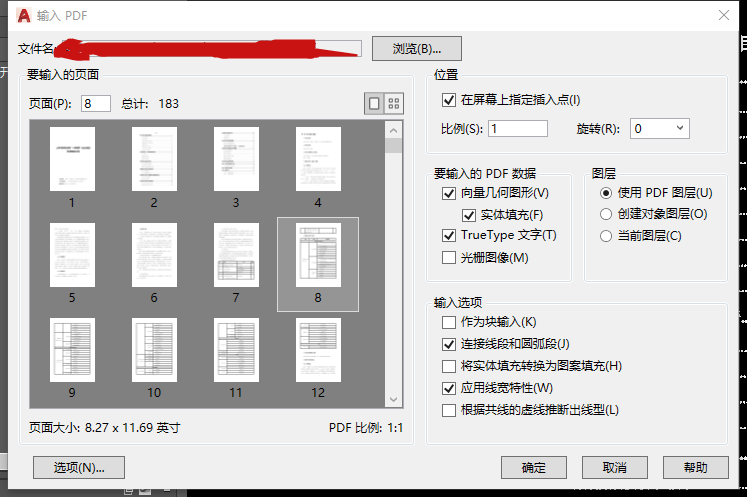Close the 输入 PDF dialog
The width and height of the screenshot is (747, 497).
point(724,15)
